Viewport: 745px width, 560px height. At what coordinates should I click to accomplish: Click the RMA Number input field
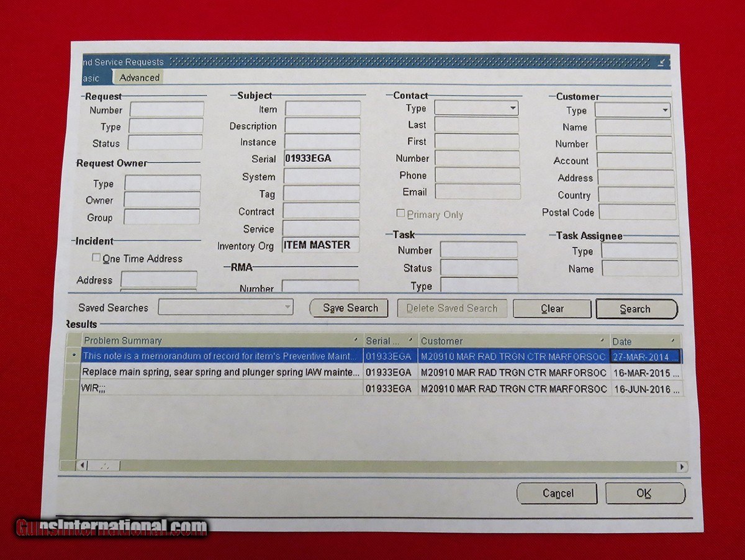[320, 286]
